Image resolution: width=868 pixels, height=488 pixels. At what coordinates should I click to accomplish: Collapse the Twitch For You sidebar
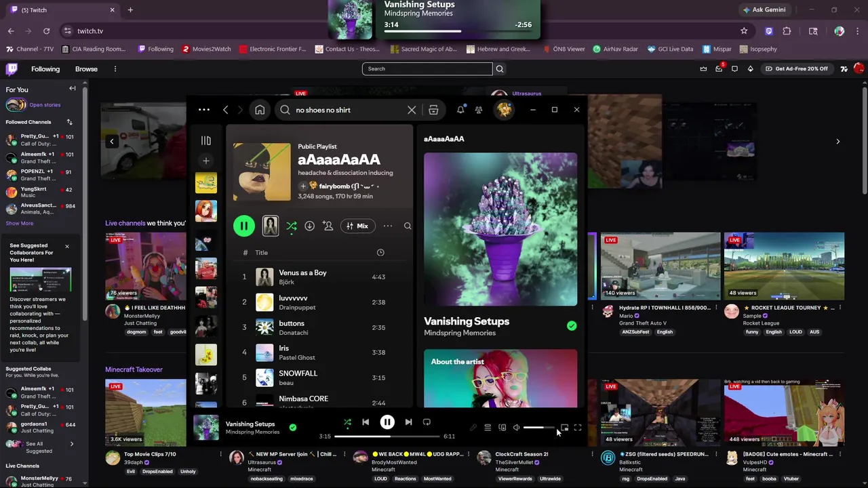[x=73, y=89]
